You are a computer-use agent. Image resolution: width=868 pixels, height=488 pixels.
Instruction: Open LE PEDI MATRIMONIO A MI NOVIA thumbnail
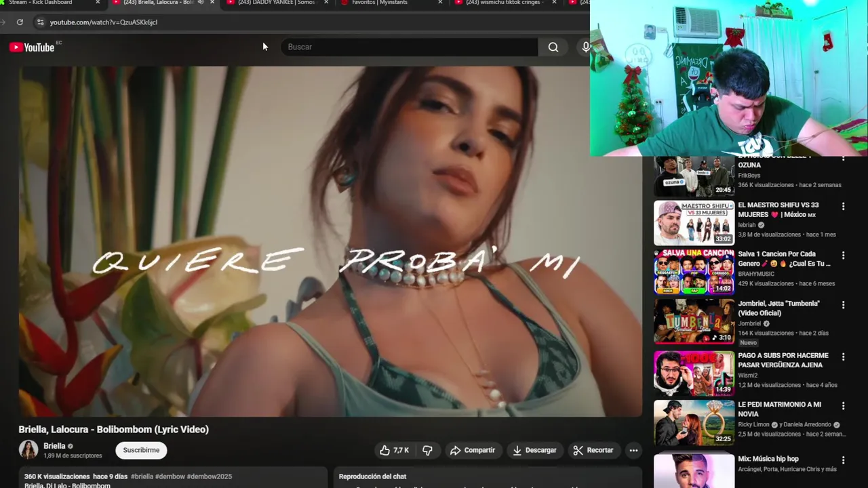pos(694,423)
